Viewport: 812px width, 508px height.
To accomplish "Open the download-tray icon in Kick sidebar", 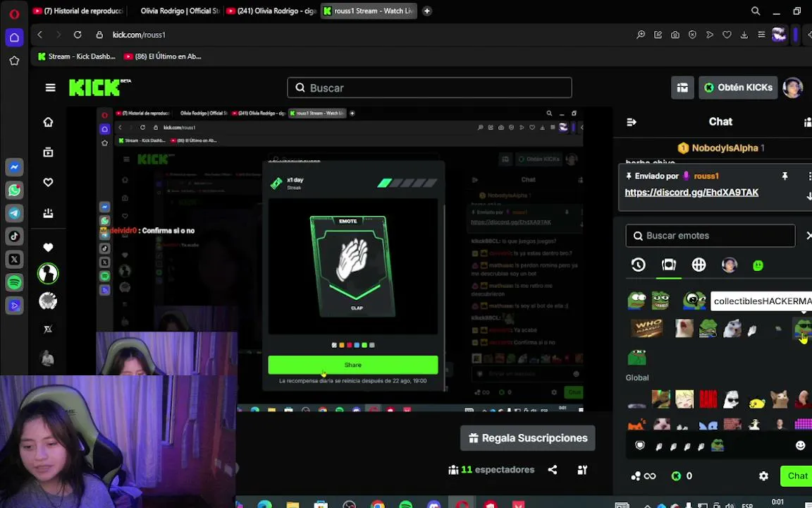I will 48,212.
